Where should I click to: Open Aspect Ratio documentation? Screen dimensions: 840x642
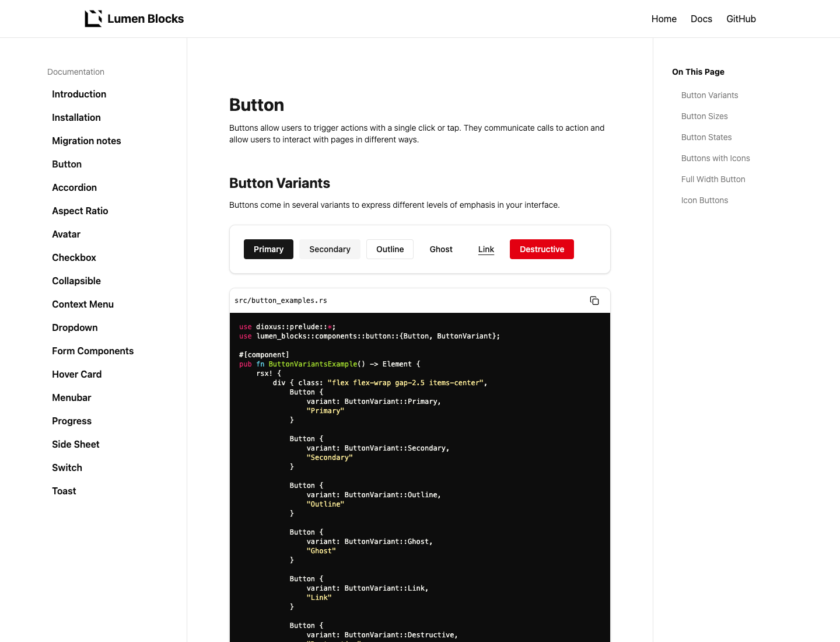tap(80, 211)
